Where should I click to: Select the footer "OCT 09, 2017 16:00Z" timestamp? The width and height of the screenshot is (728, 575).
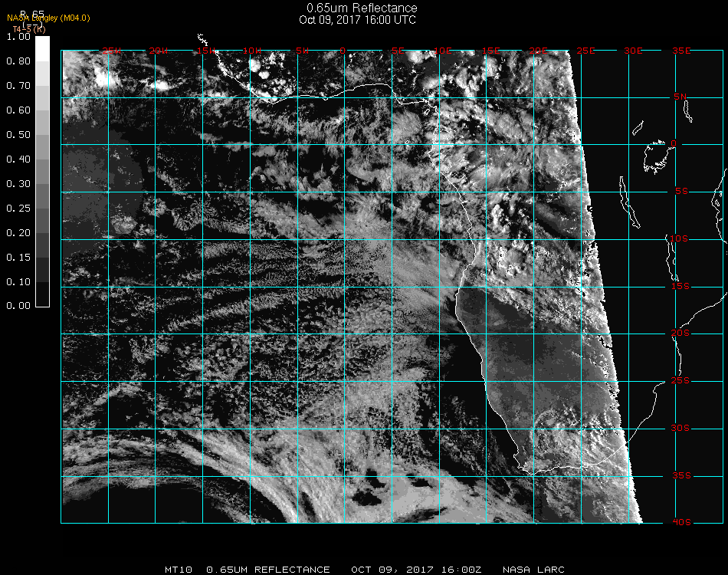coord(416,570)
